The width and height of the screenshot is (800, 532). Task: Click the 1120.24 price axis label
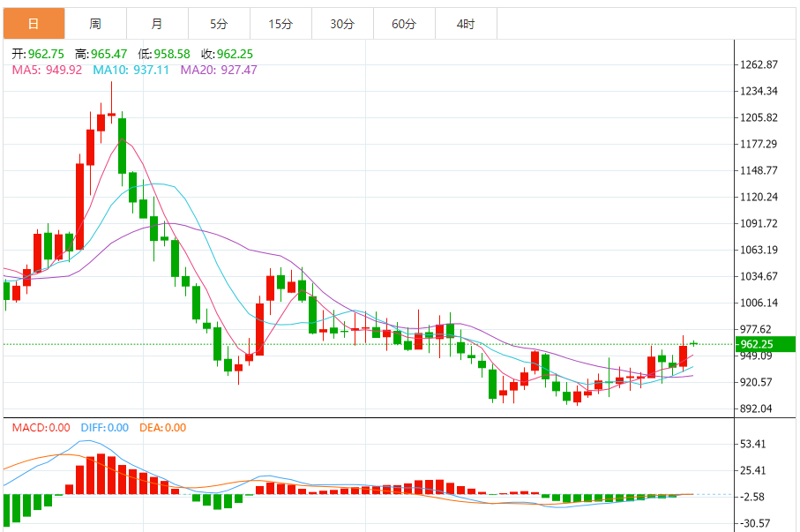pyautogui.click(x=759, y=197)
